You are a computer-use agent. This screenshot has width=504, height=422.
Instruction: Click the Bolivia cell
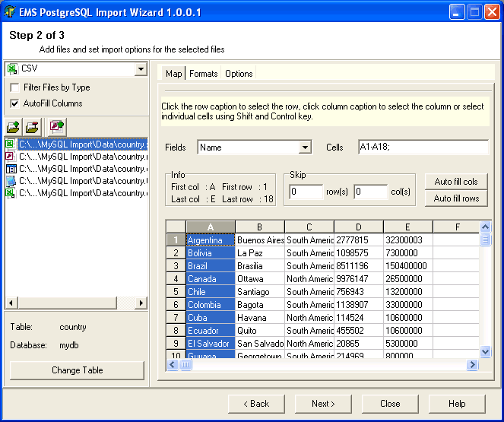tap(211, 253)
